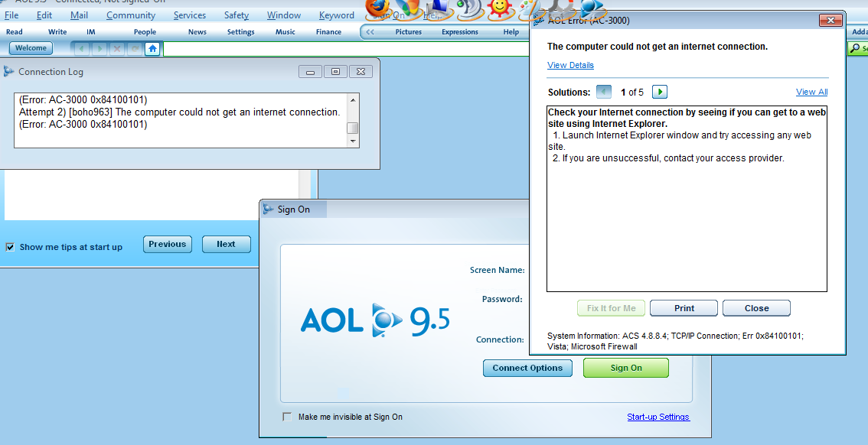
Task: Open the Edit menu
Action: click(44, 15)
